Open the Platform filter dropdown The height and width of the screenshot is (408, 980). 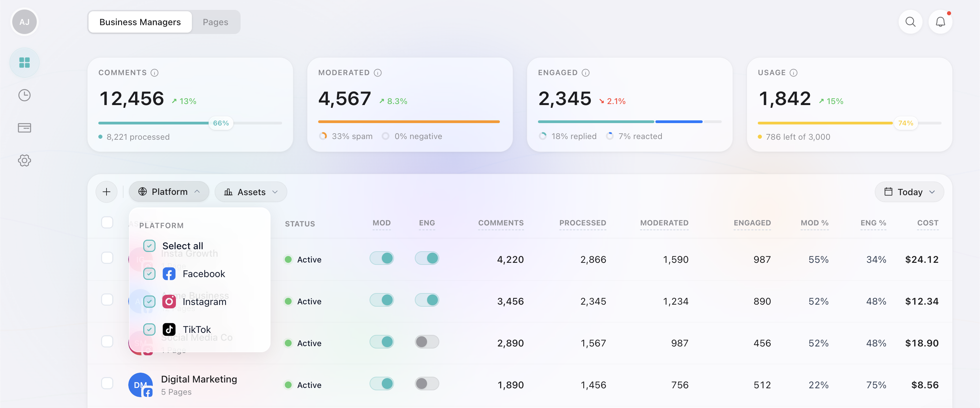(x=169, y=192)
